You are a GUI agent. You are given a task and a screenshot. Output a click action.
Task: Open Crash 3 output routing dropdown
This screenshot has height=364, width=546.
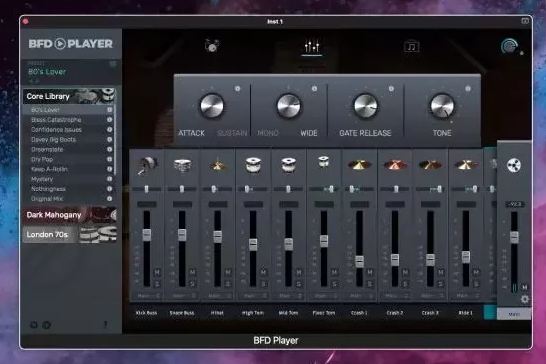pos(432,296)
